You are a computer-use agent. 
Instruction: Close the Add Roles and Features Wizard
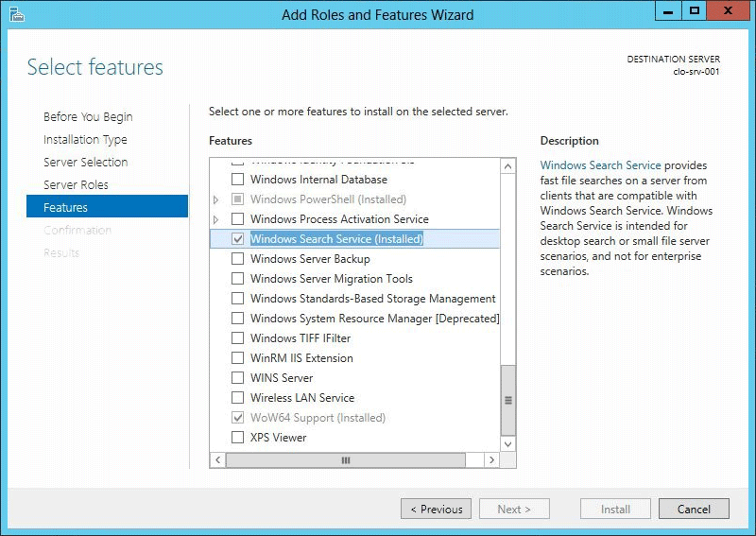[730, 11]
